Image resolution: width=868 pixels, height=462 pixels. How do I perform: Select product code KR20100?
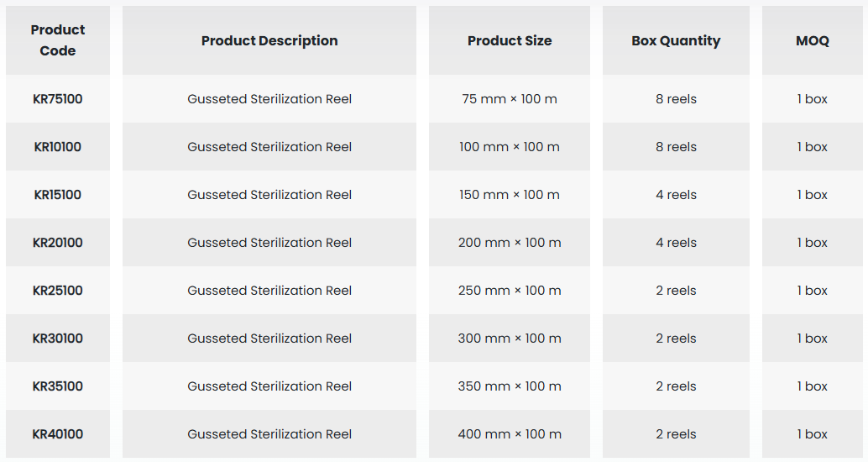click(58, 243)
